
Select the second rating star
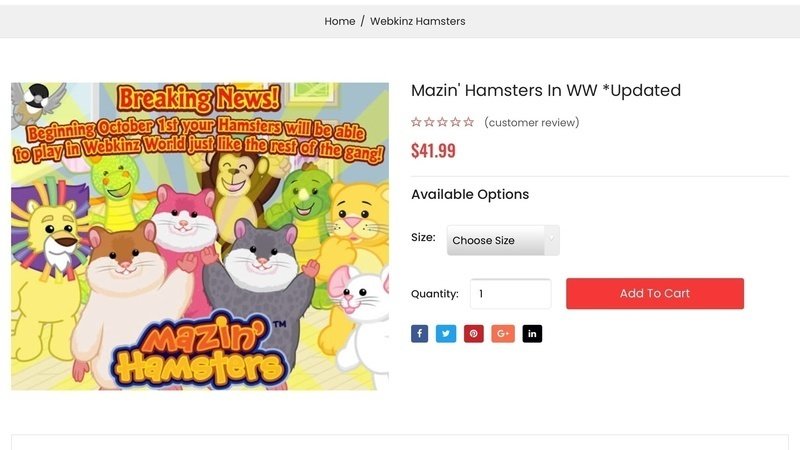coord(430,123)
